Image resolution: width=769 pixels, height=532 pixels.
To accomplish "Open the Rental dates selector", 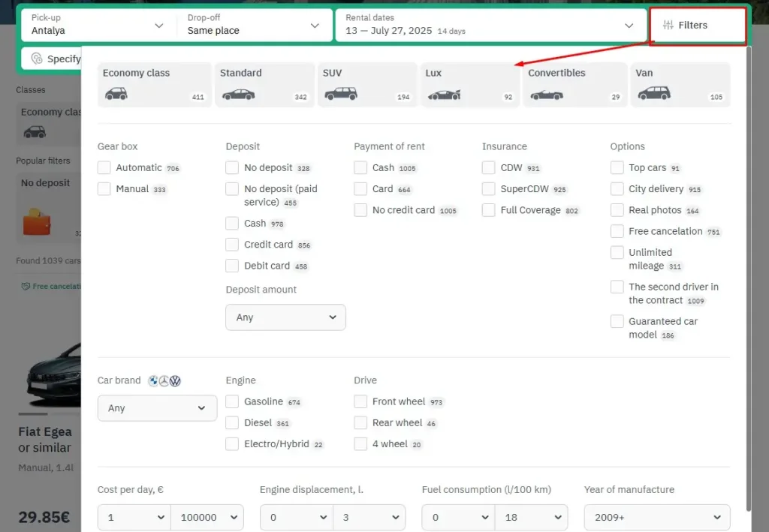I will (491, 25).
